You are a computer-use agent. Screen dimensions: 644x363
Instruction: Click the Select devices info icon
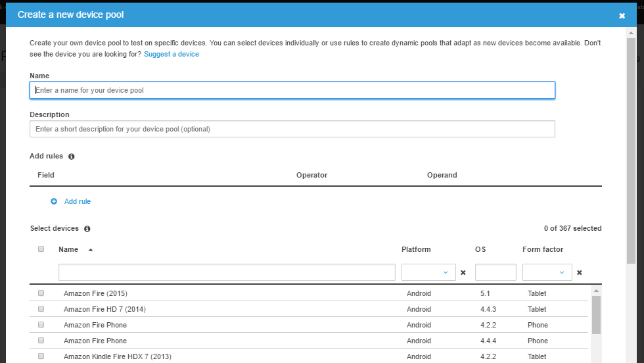point(87,229)
